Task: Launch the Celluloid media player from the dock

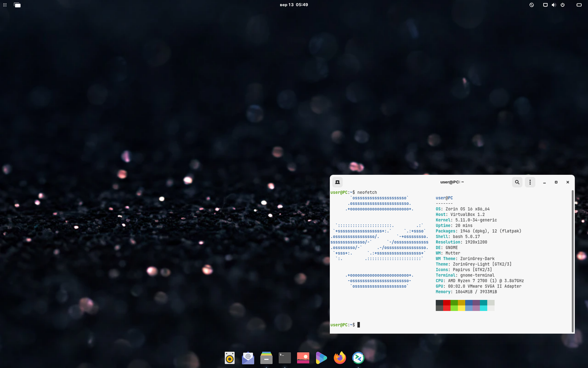Action: [x=321, y=357]
